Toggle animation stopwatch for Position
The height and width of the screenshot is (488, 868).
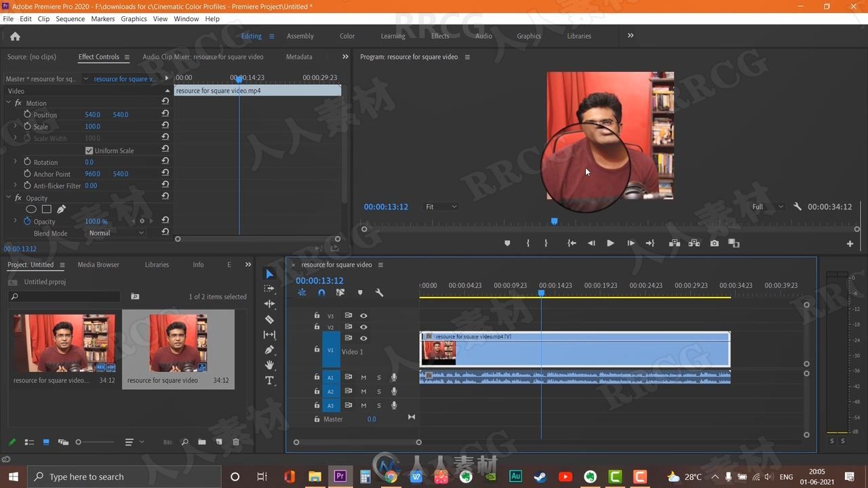[27, 114]
